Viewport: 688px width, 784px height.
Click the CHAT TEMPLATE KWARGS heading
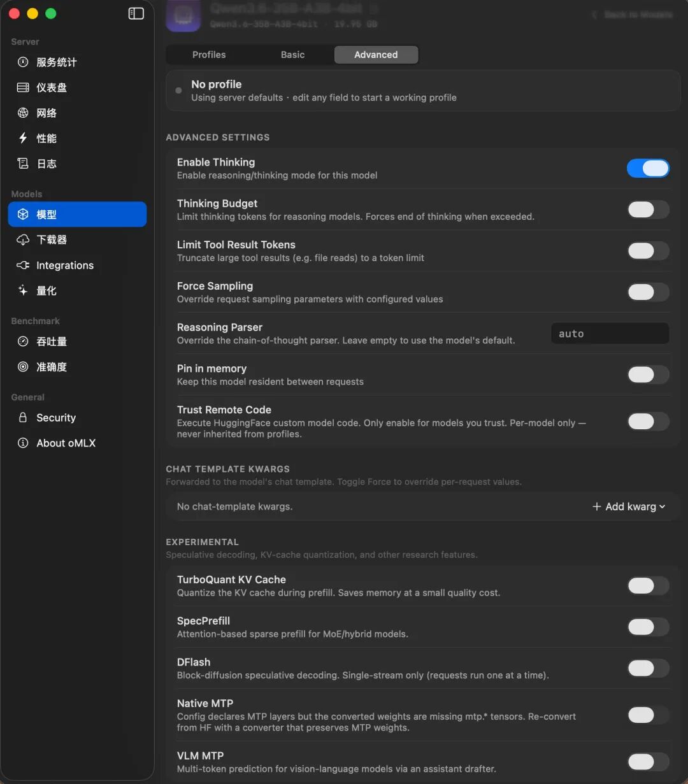coord(227,469)
